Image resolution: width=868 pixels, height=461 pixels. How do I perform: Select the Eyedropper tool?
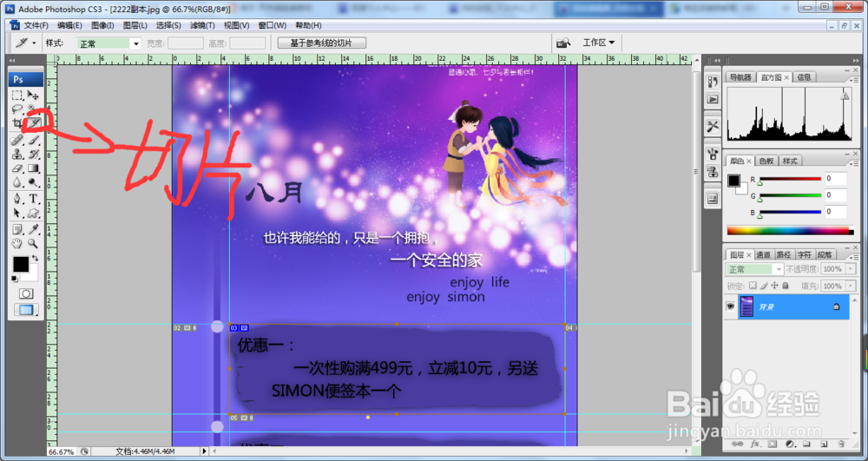coord(34,229)
